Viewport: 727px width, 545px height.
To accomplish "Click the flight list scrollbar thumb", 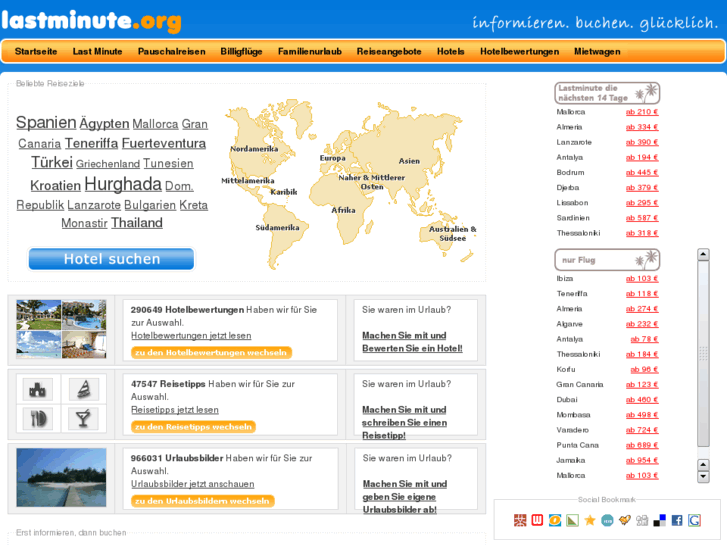I will (703, 353).
